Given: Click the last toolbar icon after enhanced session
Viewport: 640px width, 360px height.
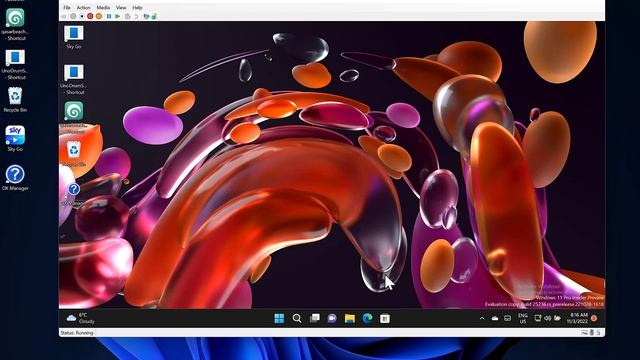Looking at the screenshot, I should [154, 16].
